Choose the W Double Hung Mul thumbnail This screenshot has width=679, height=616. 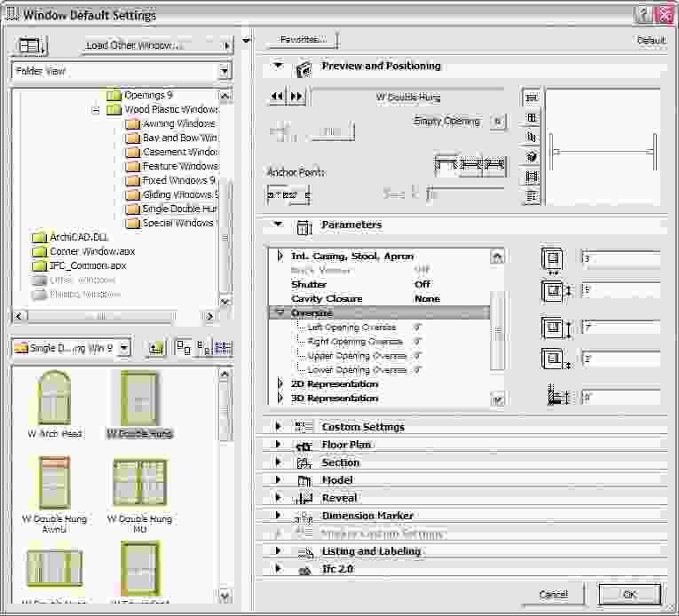(139, 494)
